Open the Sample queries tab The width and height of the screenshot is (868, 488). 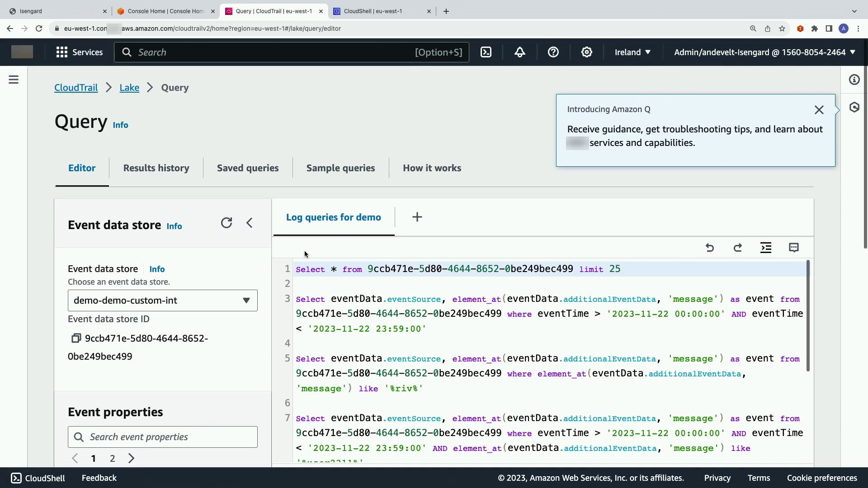pos(341,168)
